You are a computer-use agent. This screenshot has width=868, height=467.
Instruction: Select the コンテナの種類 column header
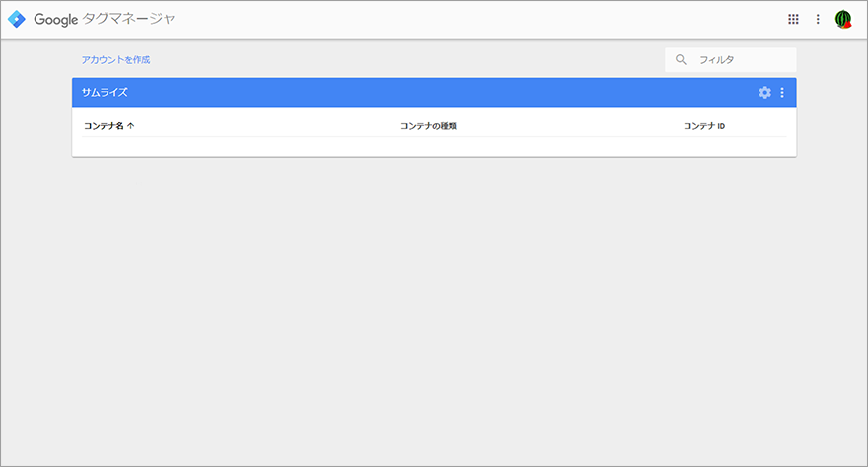pos(428,126)
